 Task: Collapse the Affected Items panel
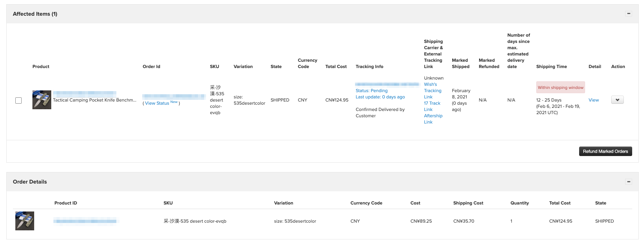click(x=628, y=14)
